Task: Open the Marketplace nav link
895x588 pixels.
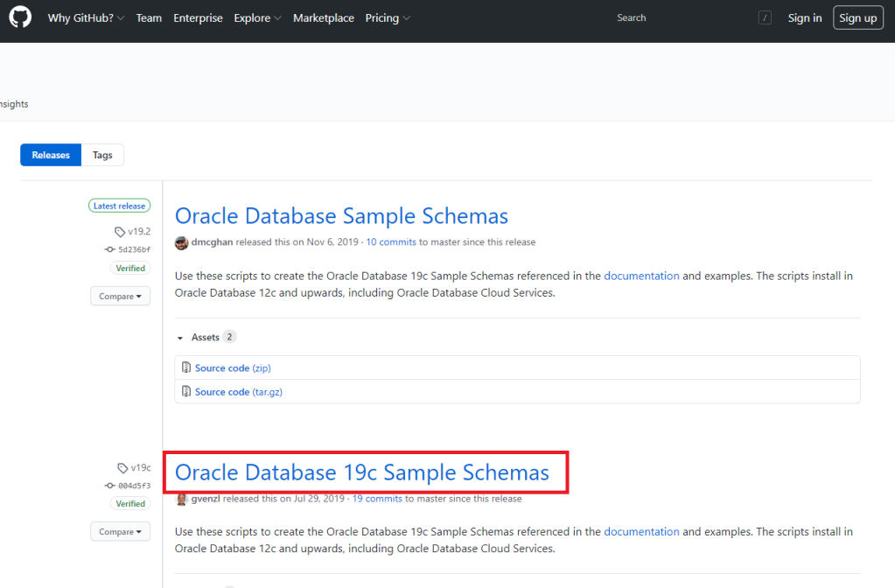Action: 324,17
